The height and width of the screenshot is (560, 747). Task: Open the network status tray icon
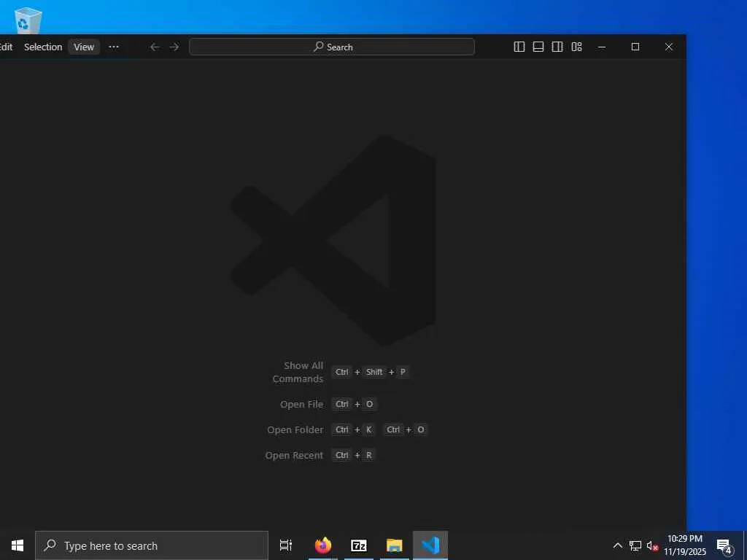(635, 545)
